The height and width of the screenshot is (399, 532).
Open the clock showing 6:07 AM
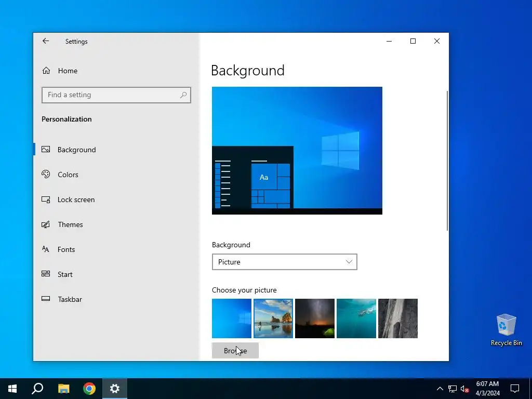[487, 389]
